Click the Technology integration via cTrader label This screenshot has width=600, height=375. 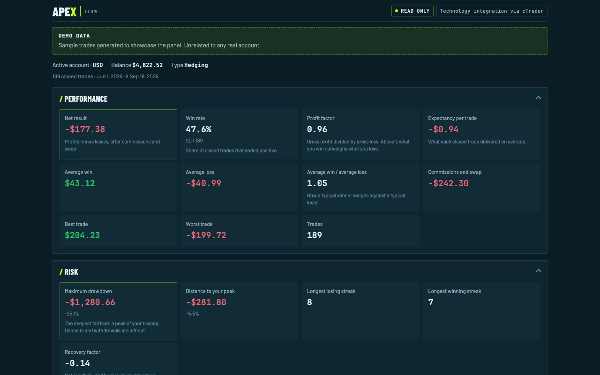pos(492,11)
